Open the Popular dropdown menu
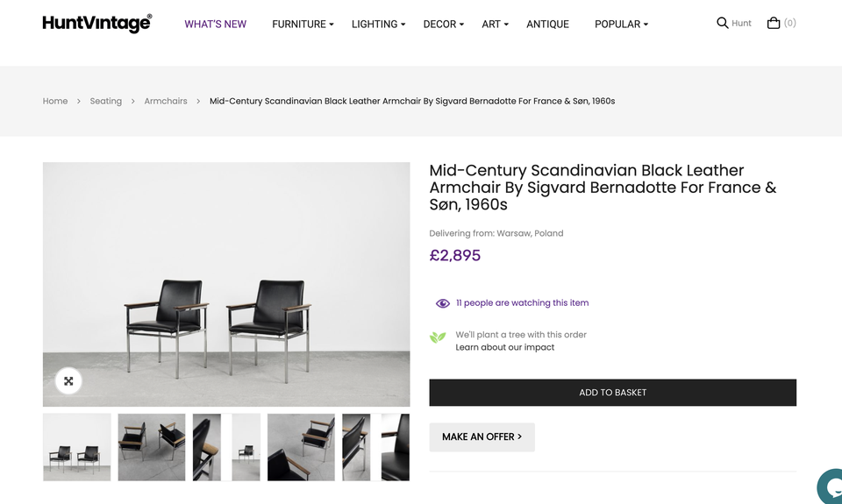842x504 pixels. tap(621, 25)
